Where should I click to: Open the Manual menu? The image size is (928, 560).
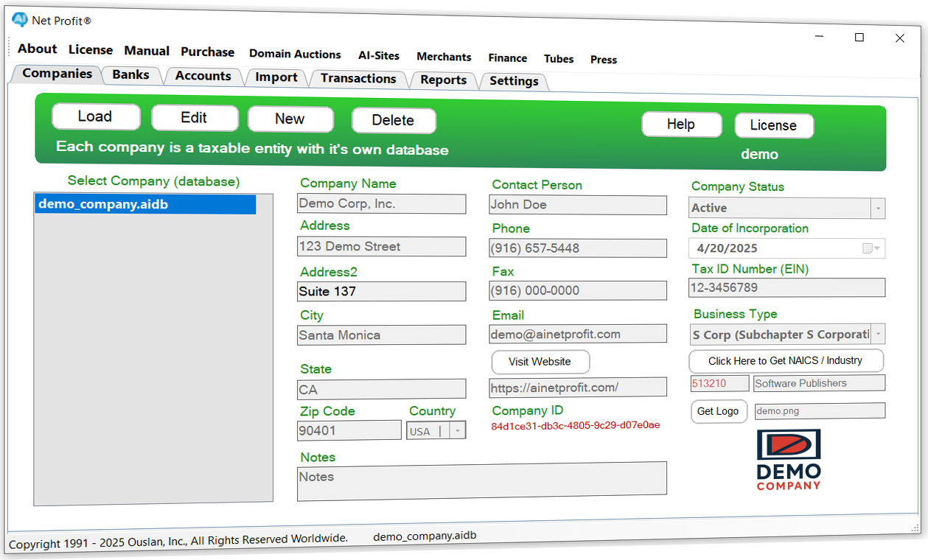point(147,51)
